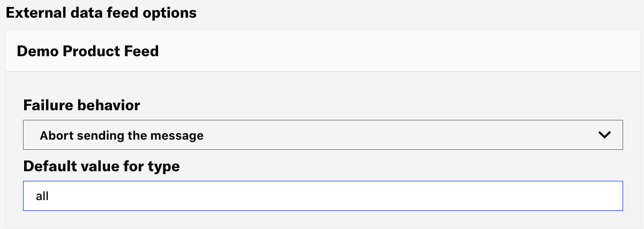Click the 'Demo Product Feed' title text

coord(88,51)
